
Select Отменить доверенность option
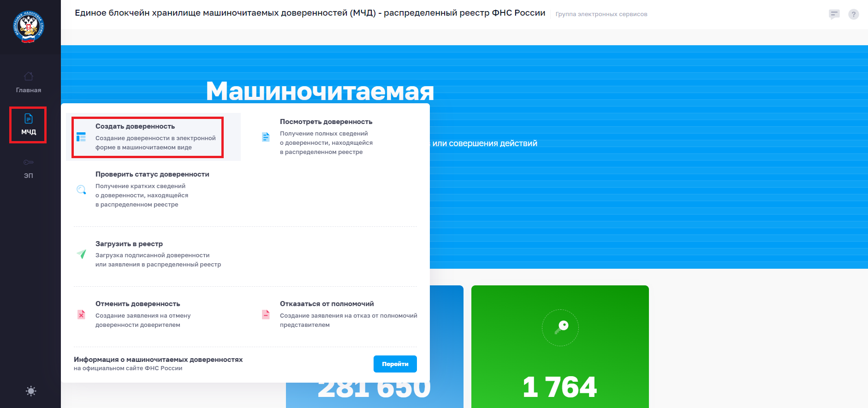pos(137,304)
